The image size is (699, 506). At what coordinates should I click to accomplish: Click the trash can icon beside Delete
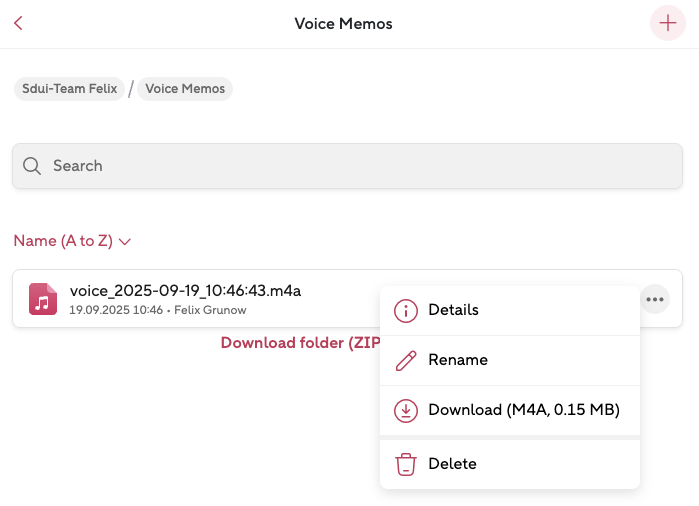(405, 464)
